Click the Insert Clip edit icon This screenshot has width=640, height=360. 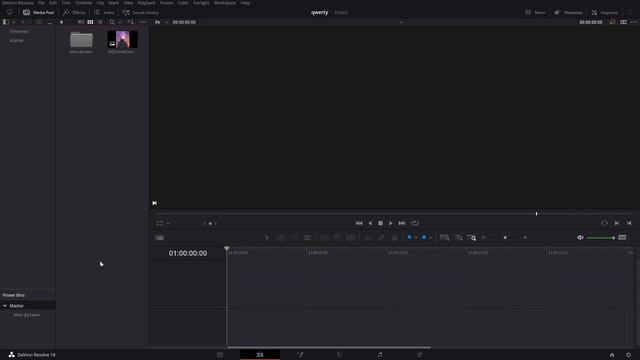(x=324, y=238)
